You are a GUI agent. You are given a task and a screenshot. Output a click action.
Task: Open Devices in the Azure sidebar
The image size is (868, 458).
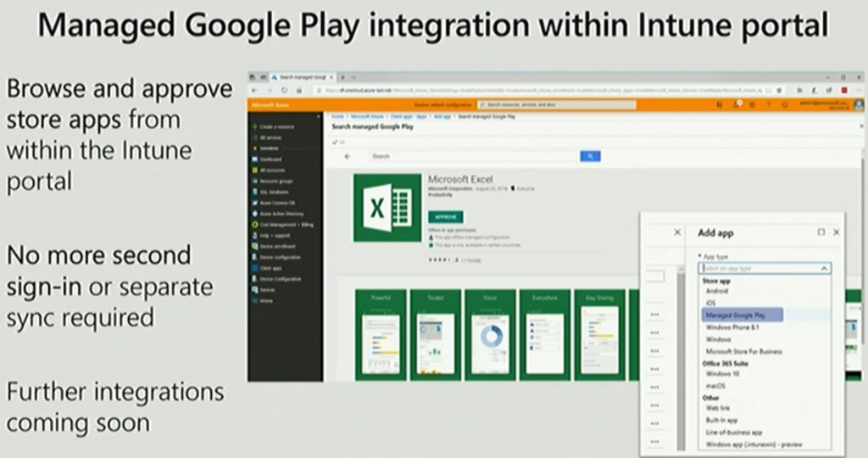click(x=264, y=289)
